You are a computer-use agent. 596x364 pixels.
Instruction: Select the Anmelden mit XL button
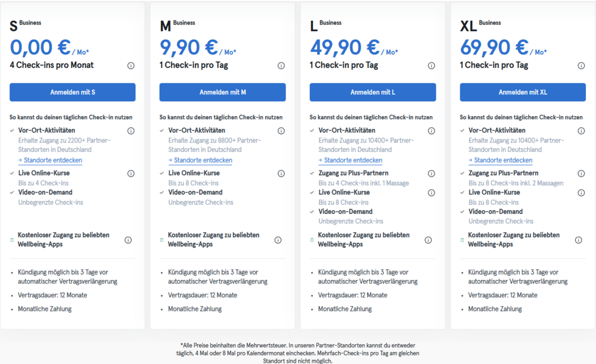[523, 92]
